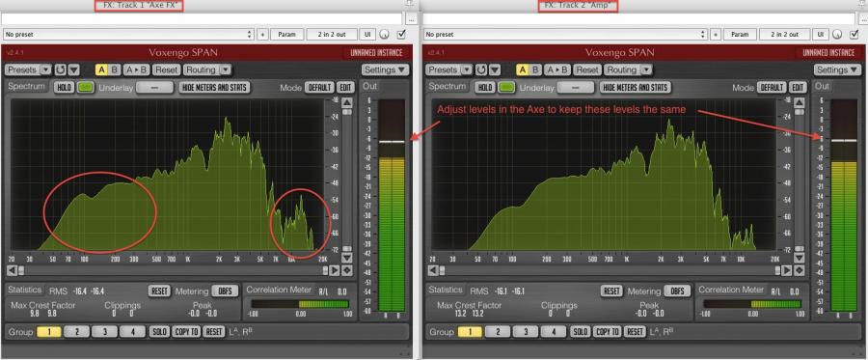Click UNNAMED INSTANCE name field in Axe FX
This screenshot has width=868, height=360.
(x=377, y=53)
